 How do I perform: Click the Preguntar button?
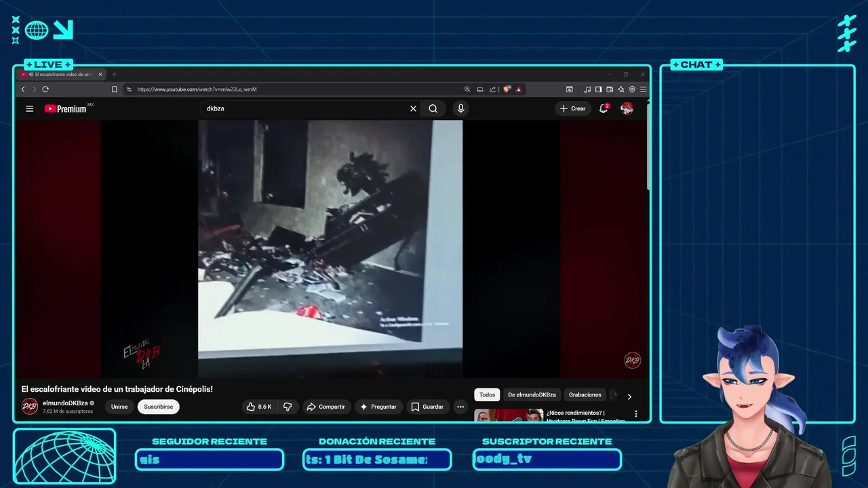pos(378,407)
